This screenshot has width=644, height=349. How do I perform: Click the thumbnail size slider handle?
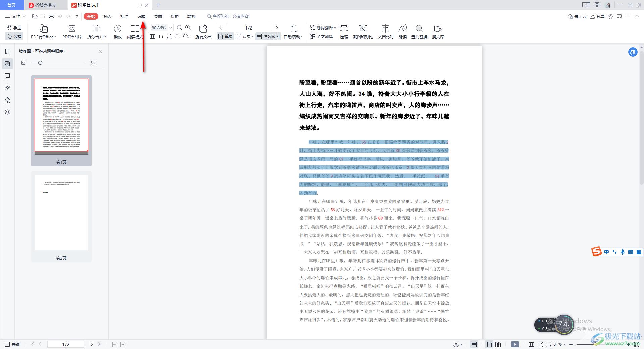point(40,63)
